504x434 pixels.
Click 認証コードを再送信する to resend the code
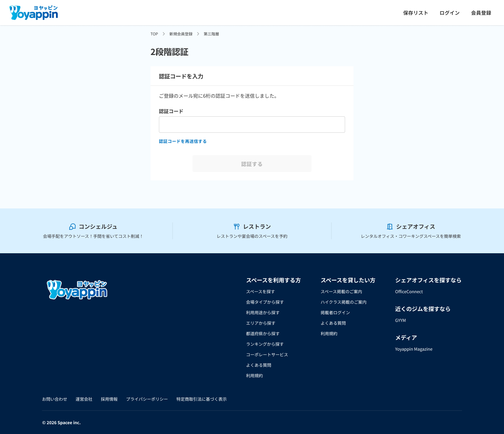click(x=182, y=141)
